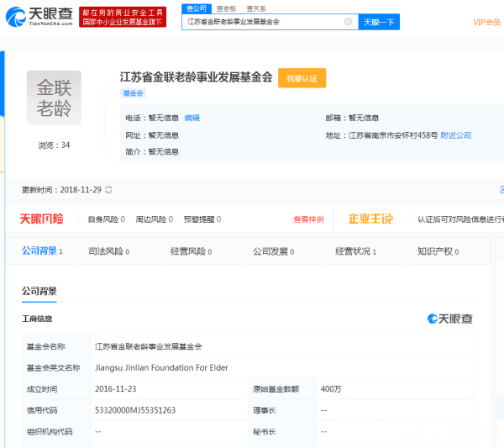504x448 pixels.
Task: Click the company name search input field
Action: [x=262, y=22]
